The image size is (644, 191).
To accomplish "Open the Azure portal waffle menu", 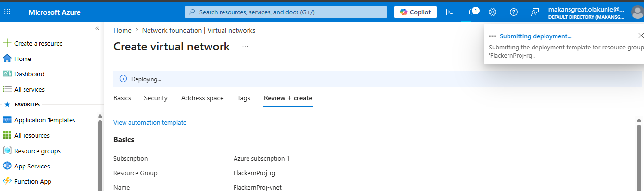I will pos(7,12).
